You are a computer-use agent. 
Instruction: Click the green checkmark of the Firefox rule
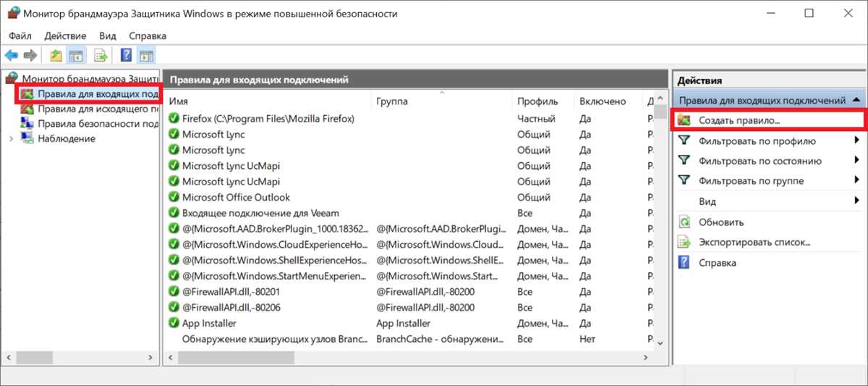(174, 118)
